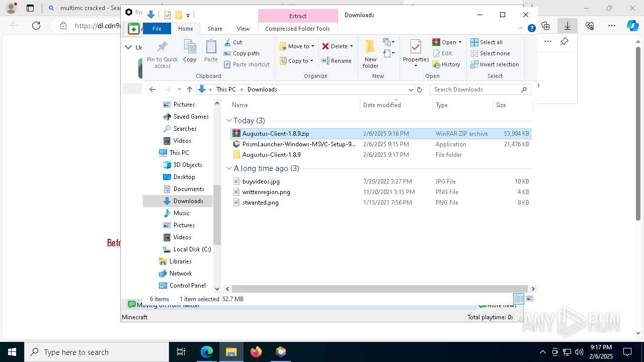Select stwanted.png file
This screenshot has width=644, height=362.
(x=380, y=203)
